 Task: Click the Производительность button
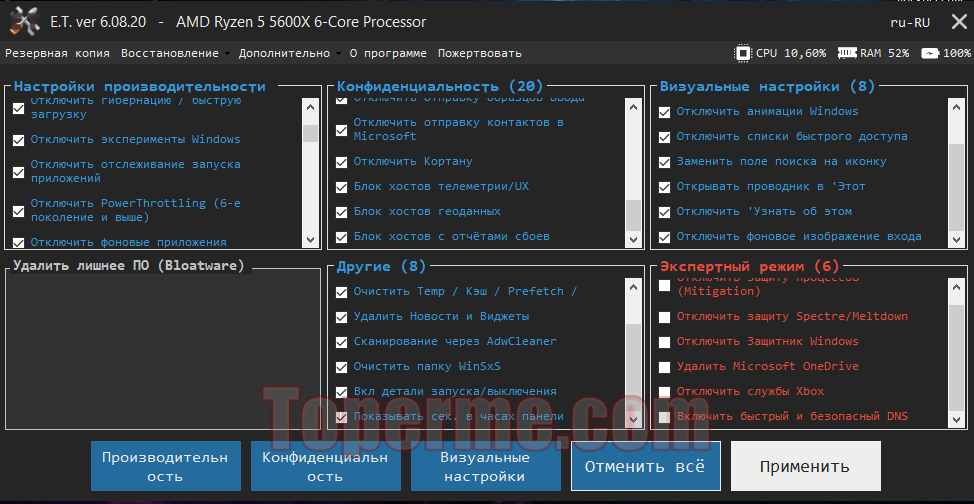click(166, 466)
